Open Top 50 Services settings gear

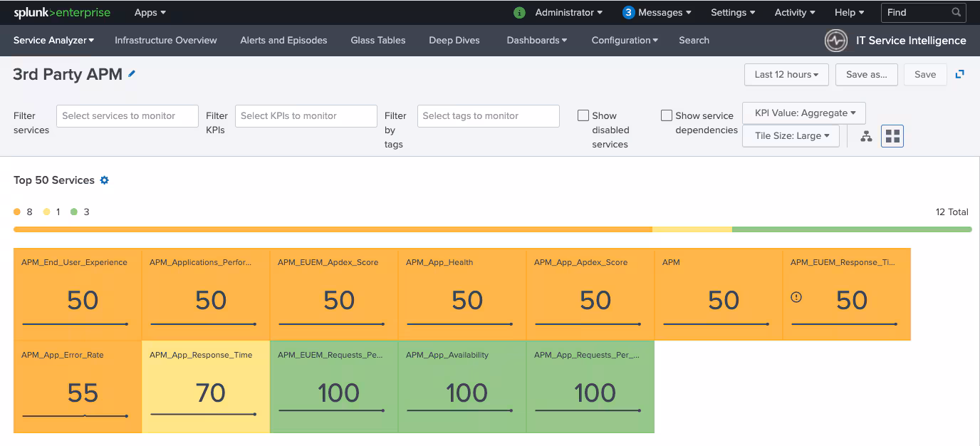tap(104, 180)
